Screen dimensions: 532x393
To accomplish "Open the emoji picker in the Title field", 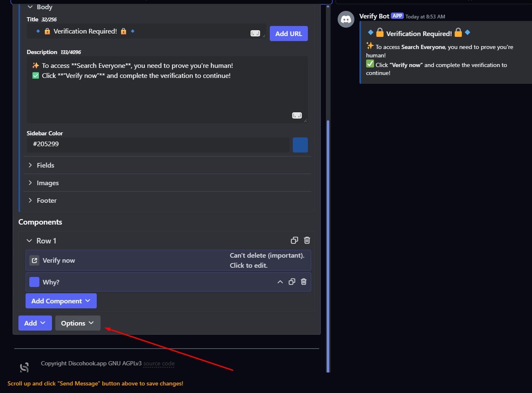I will (255, 34).
